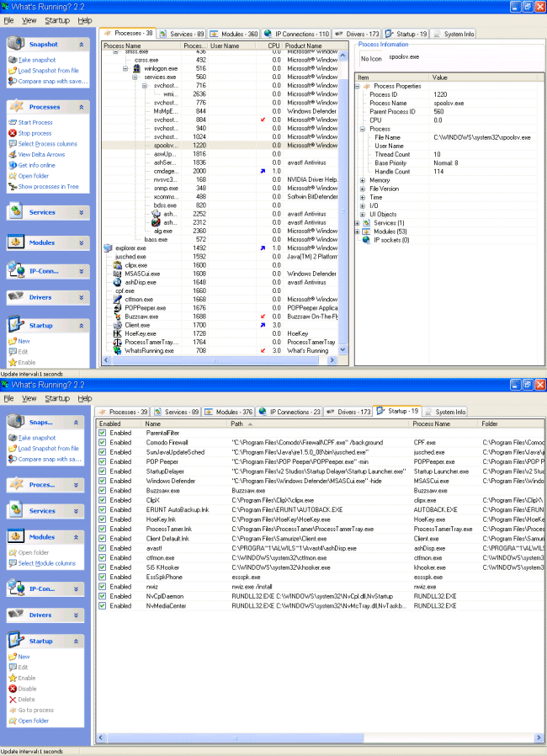Click Modules panel icon in top window sidebar
Image resolution: width=547 pixels, height=756 pixels.
click(16, 242)
